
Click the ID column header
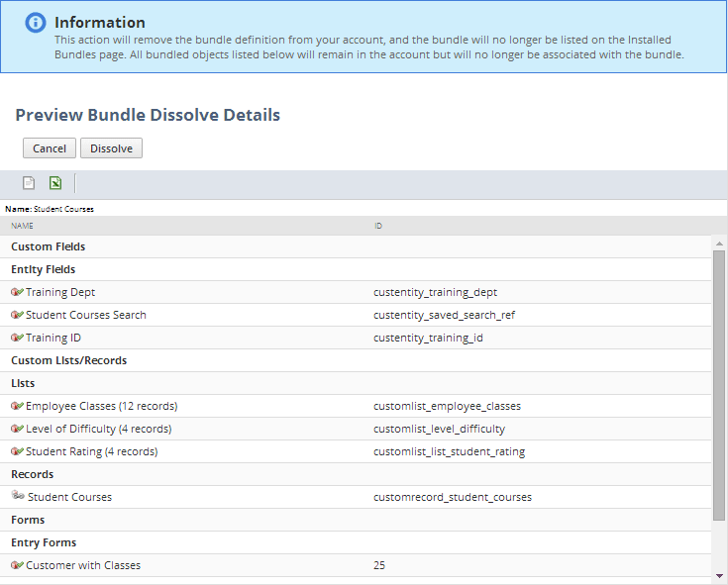coord(378,226)
